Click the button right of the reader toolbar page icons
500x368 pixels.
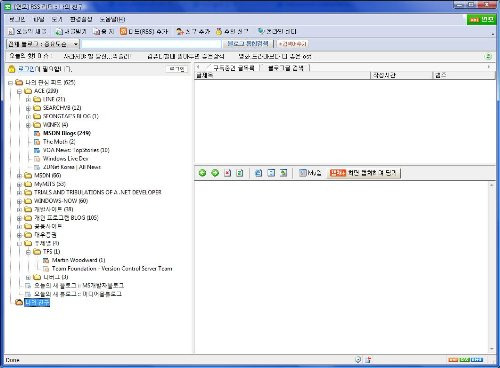310,173
